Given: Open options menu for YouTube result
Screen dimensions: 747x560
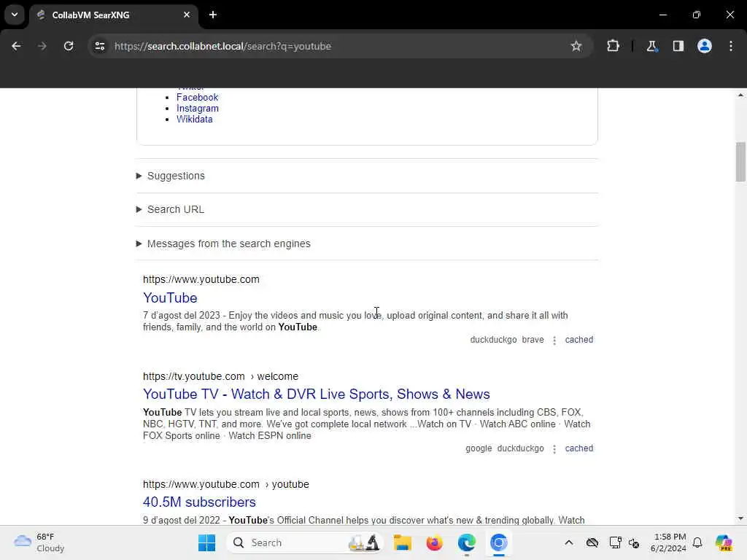Looking at the screenshot, I should point(554,340).
